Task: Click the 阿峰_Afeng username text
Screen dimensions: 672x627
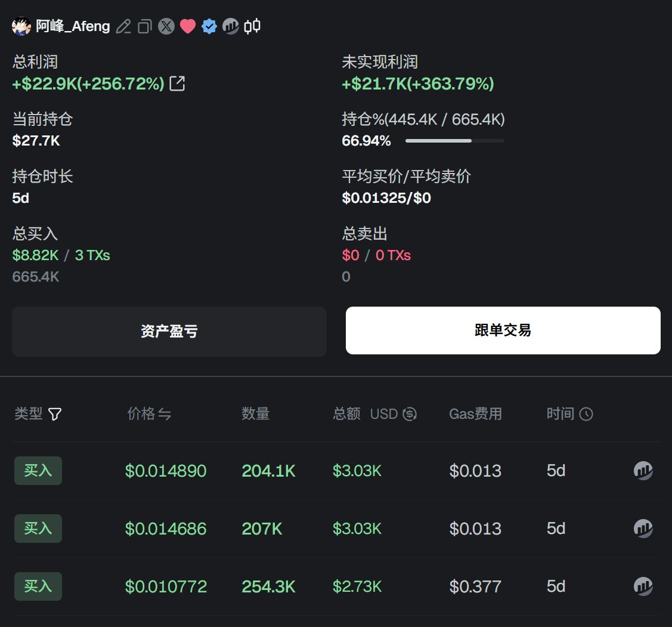Action: [73, 26]
